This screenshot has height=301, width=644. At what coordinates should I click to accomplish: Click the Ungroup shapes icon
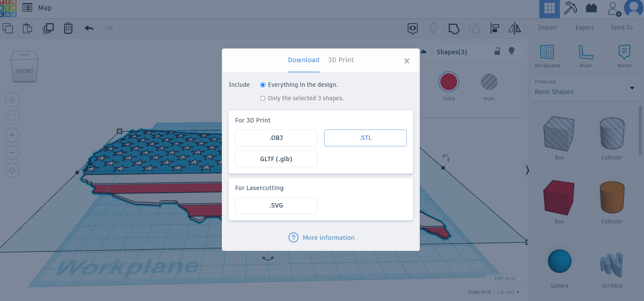pyautogui.click(x=474, y=29)
